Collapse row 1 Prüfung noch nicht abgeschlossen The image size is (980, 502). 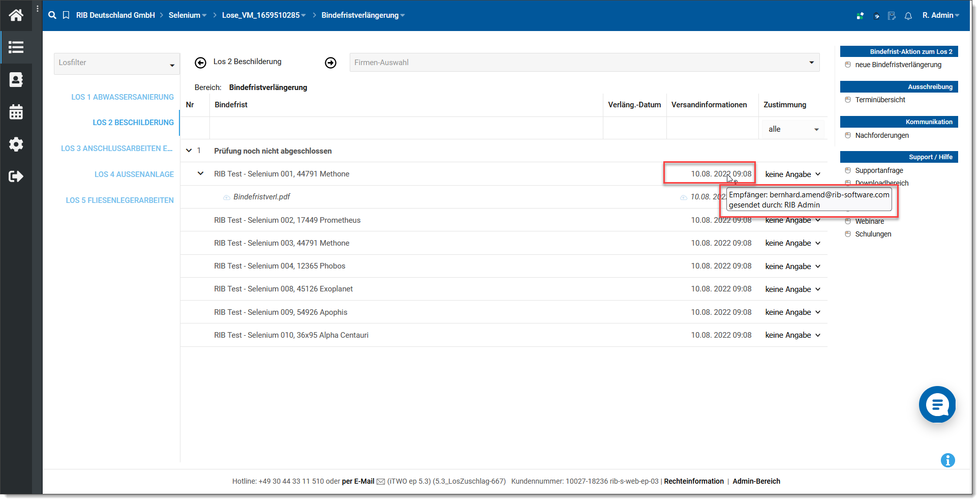[189, 151]
